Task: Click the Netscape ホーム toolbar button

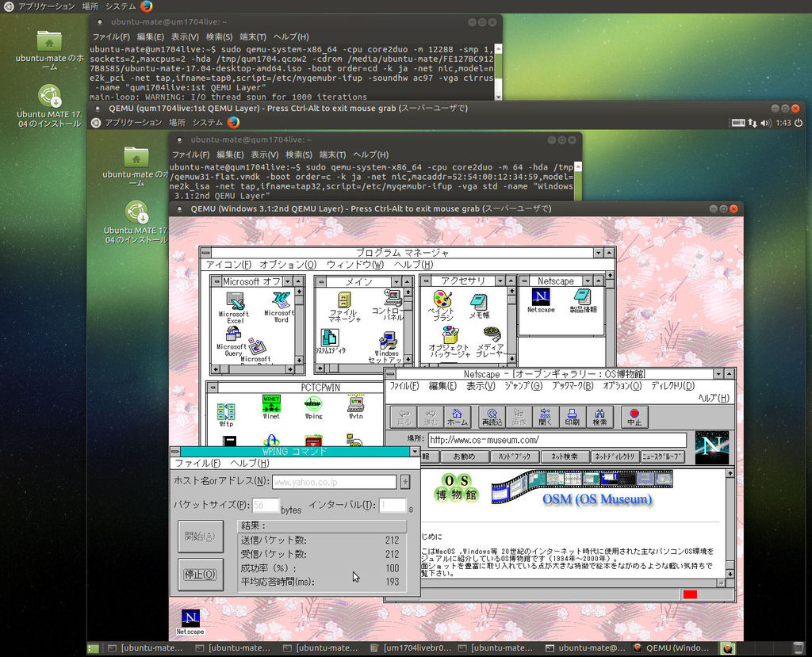Action: coord(458,417)
